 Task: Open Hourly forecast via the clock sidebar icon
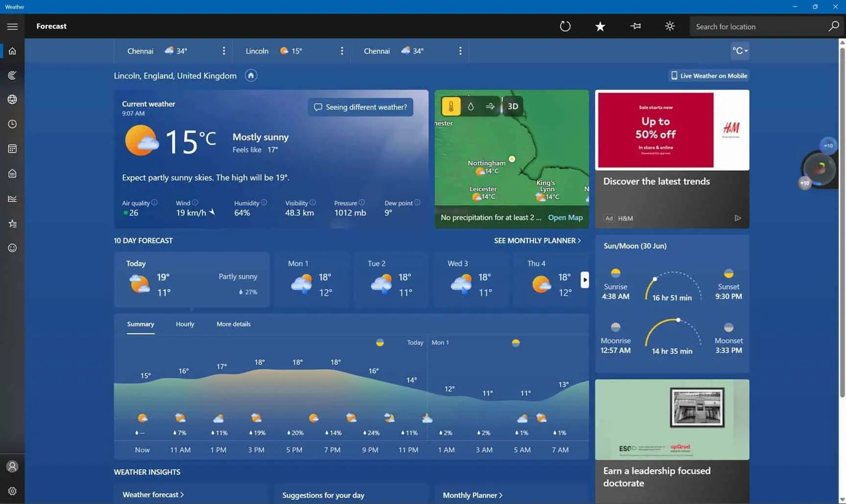[x=12, y=124]
